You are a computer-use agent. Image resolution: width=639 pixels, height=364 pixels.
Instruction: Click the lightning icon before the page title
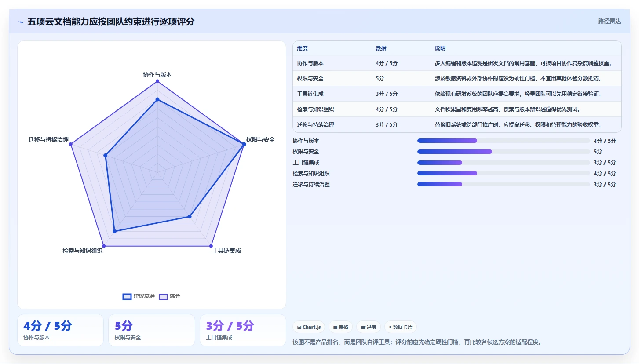tap(21, 22)
